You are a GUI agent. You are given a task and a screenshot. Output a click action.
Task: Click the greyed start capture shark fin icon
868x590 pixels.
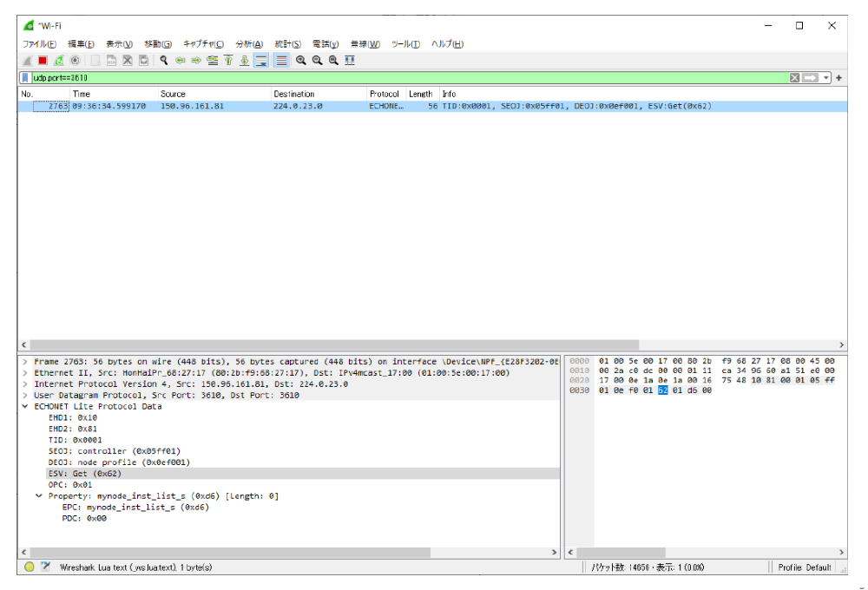click(27, 61)
